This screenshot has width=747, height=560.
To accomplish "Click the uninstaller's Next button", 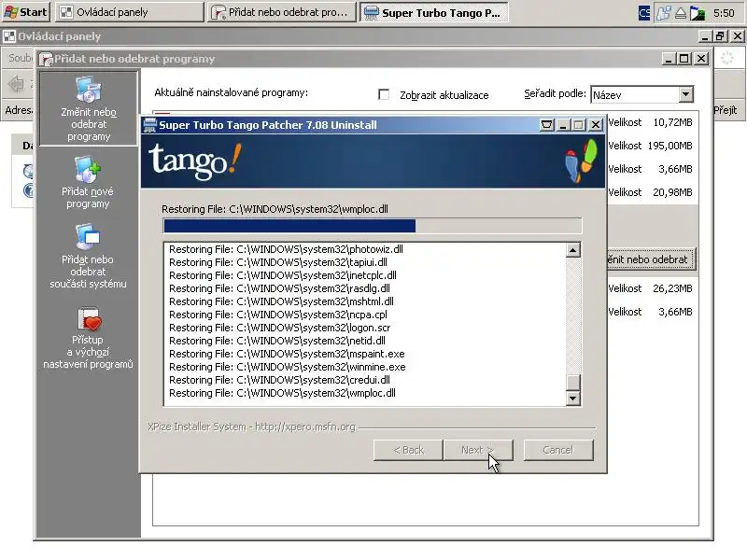I will point(478,450).
